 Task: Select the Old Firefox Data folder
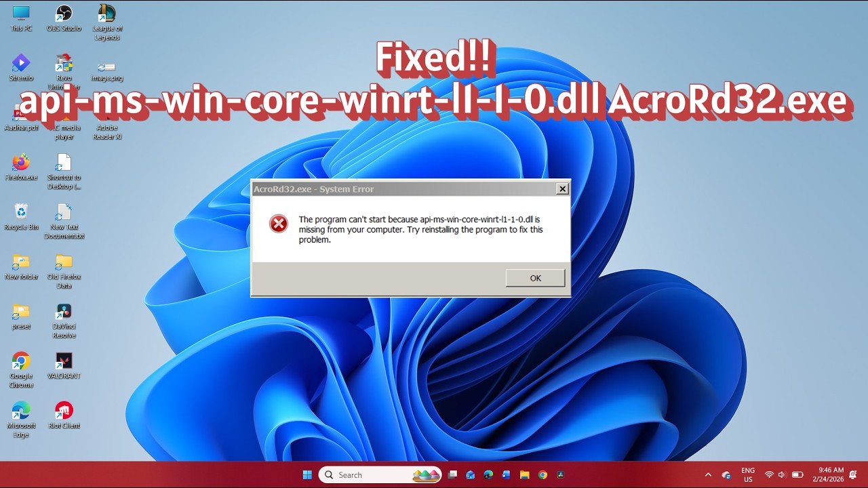pyautogui.click(x=64, y=271)
